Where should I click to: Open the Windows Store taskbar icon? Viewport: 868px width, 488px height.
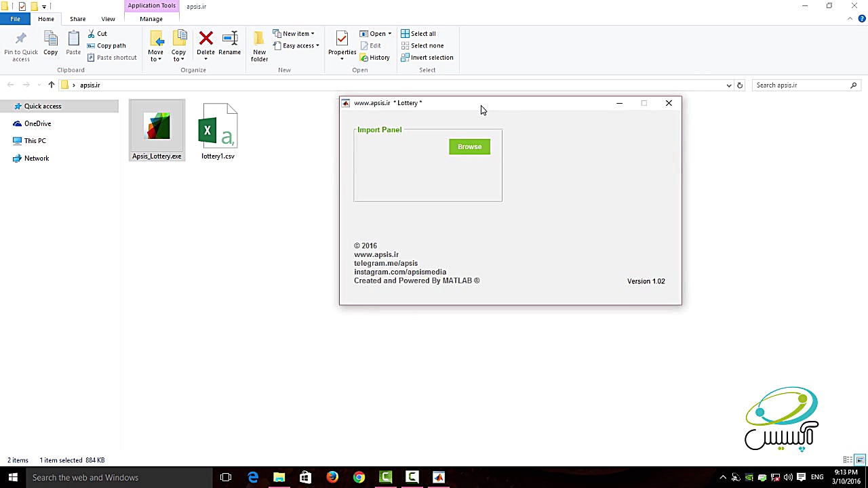pyautogui.click(x=305, y=477)
